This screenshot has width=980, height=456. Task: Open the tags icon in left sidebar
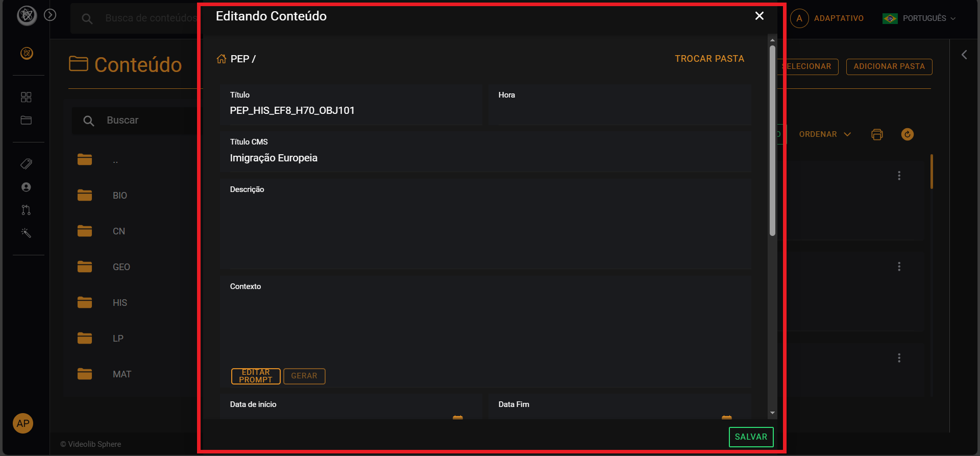(26, 164)
